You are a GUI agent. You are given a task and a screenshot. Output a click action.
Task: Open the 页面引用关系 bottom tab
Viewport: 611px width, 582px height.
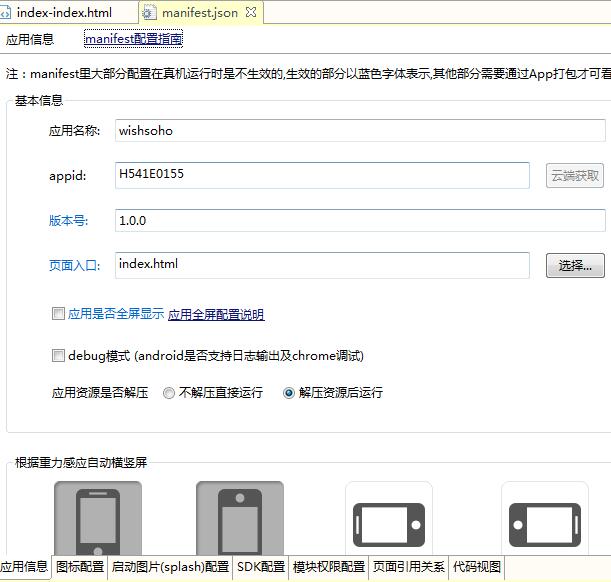408,567
